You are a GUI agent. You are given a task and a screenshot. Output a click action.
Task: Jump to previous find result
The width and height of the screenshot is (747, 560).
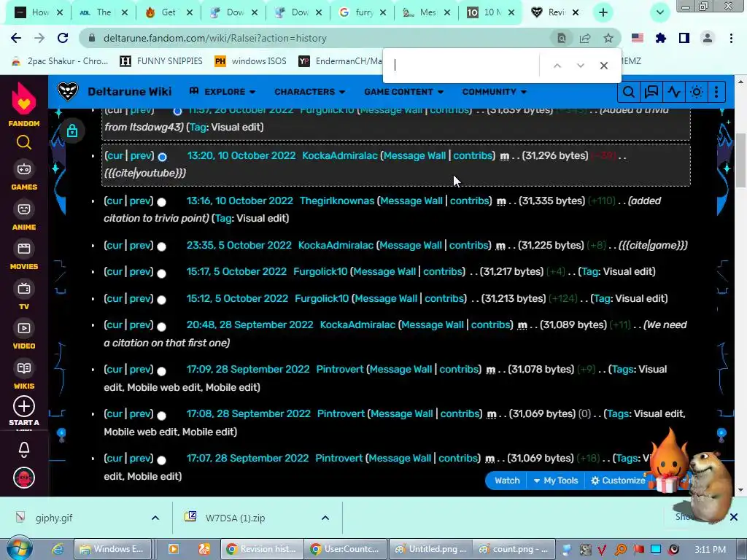pyautogui.click(x=557, y=66)
